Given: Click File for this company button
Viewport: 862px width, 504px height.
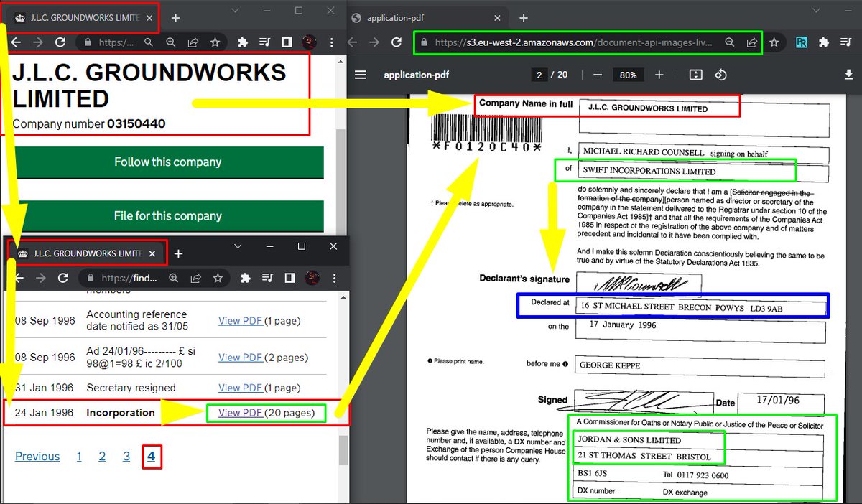Looking at the screenshot, I should pos(168,216).
